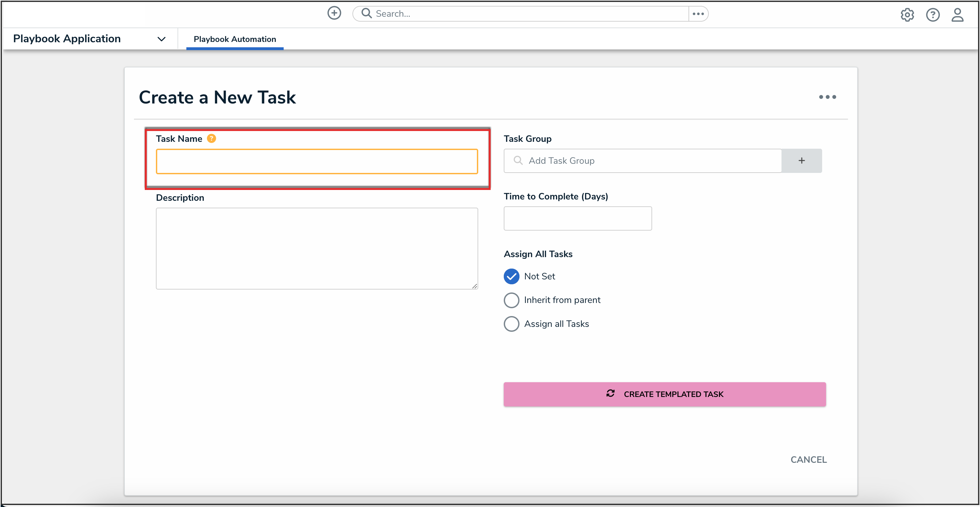Image resolution: width=980 pixels, height=507 pixels.
Task: Click the Time to Complete (Days) field
Action: (577, 218)
